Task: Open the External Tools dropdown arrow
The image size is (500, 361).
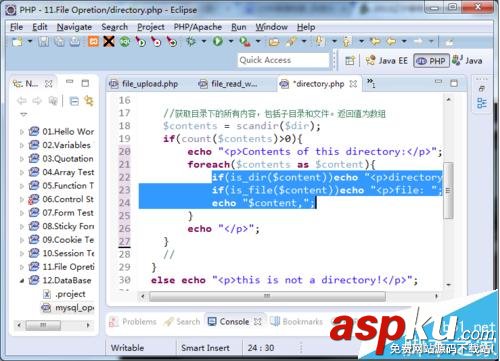Action: pyautogui.click(x=258, y=42)
